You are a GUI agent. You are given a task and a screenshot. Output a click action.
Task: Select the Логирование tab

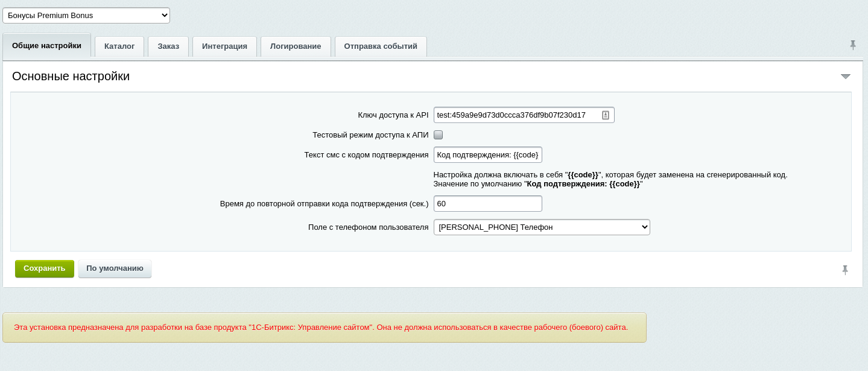[x=296, y=46]
